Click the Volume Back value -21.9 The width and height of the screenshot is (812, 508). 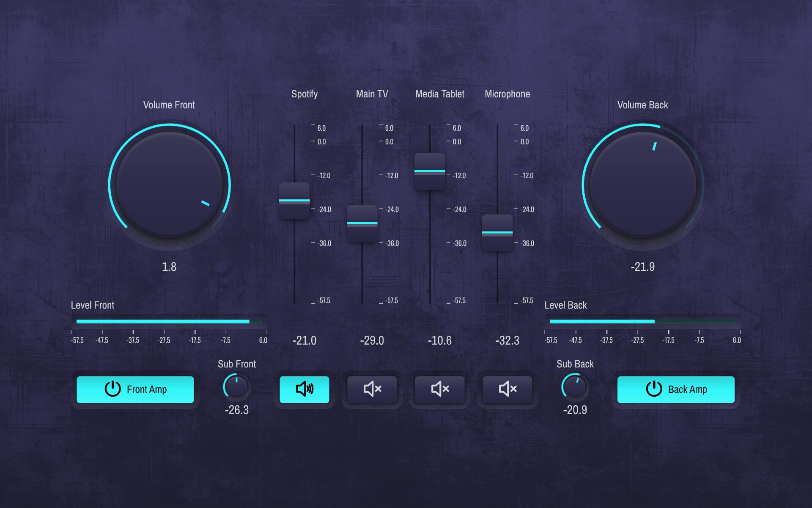click(x=642, y=267)
